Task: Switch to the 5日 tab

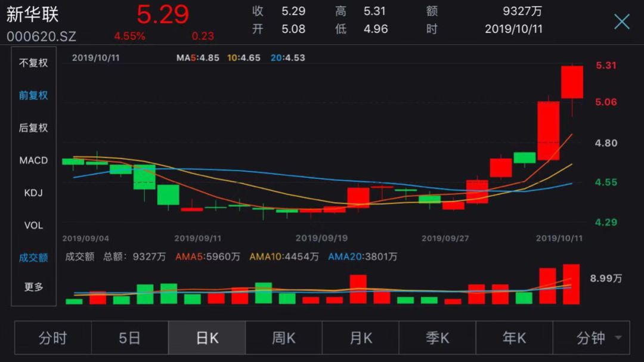Action: [130, 338]
